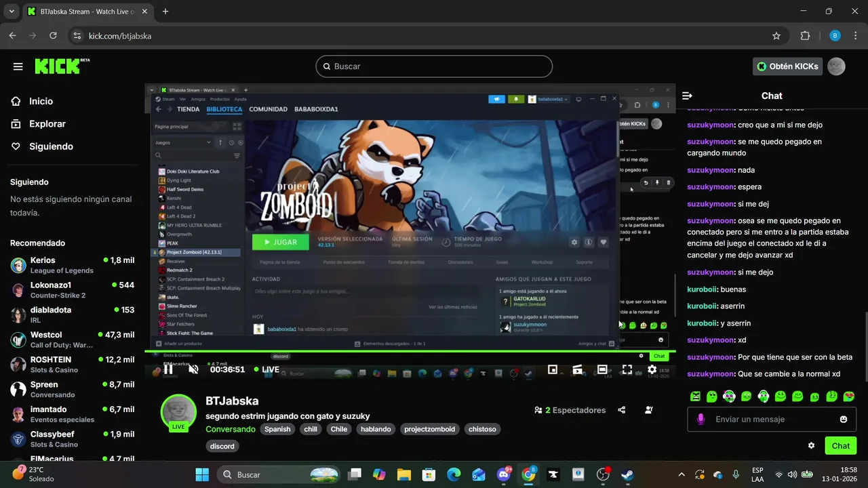Pause the live stream
Image resolution: width=868 pixels, height=488 pixels.
168,369
